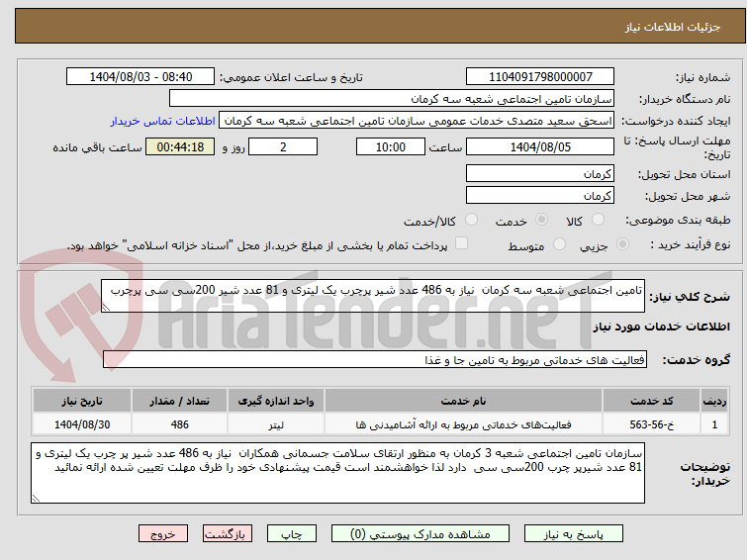Viewport: 747px width, 560px height.
Task: Choose the جزیی purchase type radio
Action: click(622, 244)
